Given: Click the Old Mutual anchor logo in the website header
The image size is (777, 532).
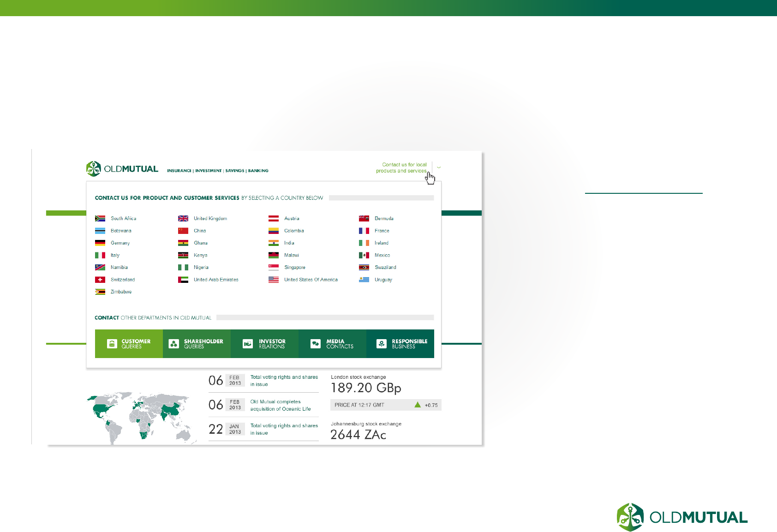Looking at the screenshot, I should (94, 168).
